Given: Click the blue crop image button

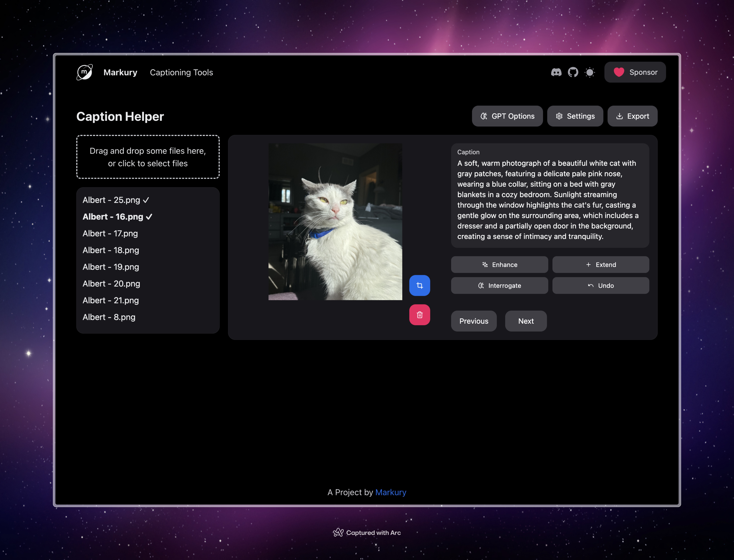Looking at the screenshot, I should tap(420, 285).
